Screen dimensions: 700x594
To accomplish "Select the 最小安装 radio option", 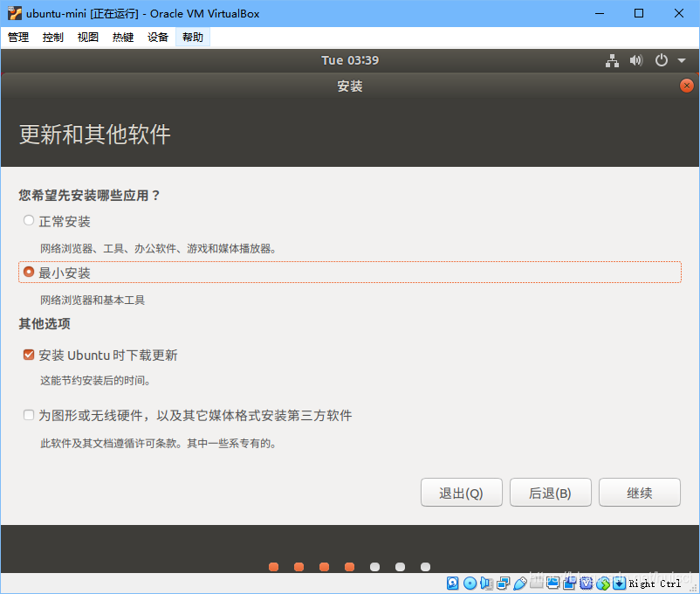I will 29,272.
